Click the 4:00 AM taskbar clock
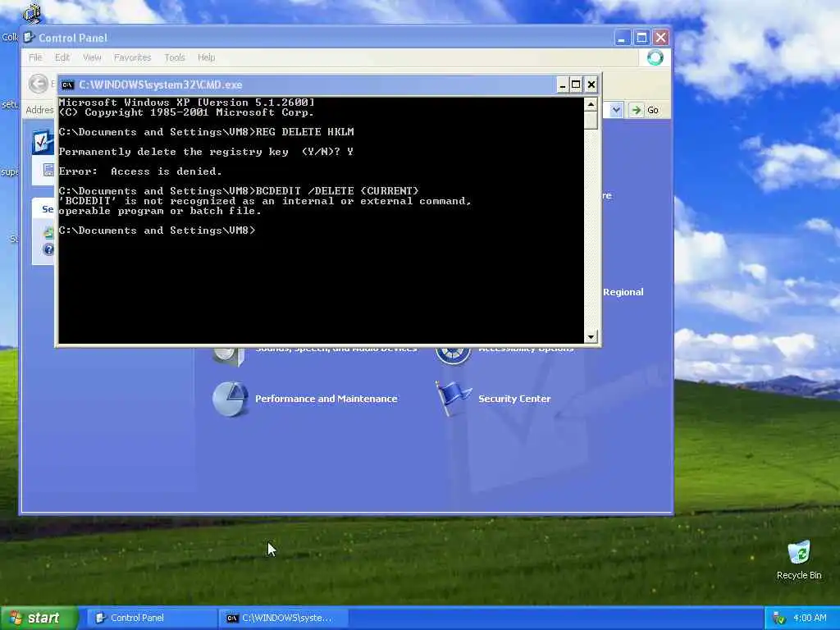This screenshot has height=630, width=840. (810, 618)
